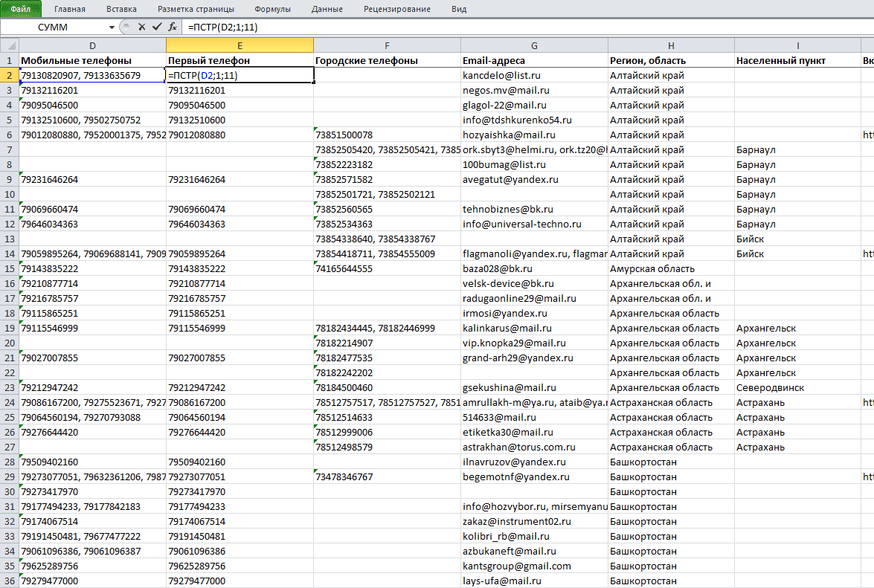Go to the Данные ribbon tab

coord(327,9)
